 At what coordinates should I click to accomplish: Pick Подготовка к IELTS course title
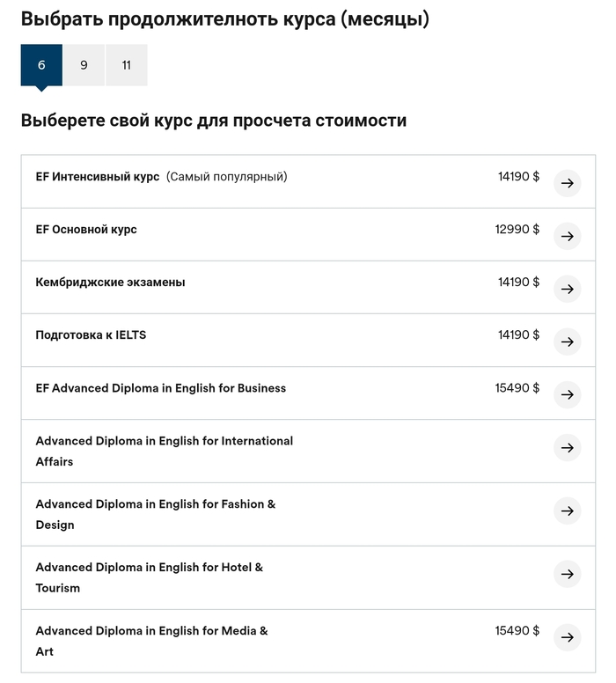(91, 335)
